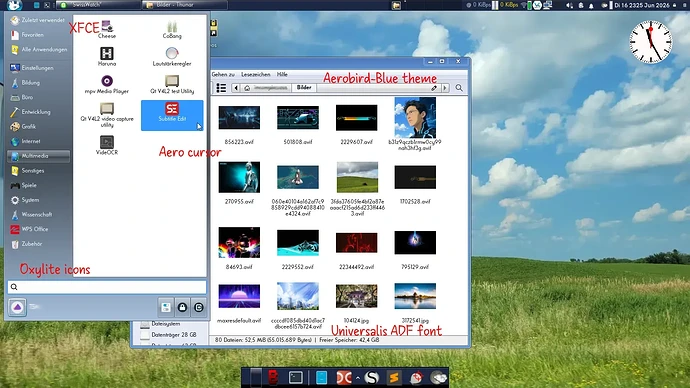Open the Whisker menu button in panel

15,5
